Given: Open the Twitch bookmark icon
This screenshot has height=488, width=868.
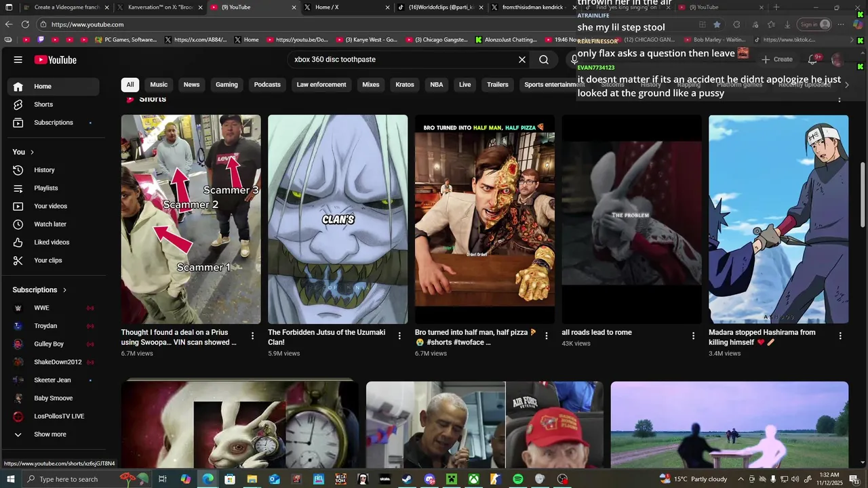Looking at the screenshot, I should pyautogui.click(x=41, y=40).
